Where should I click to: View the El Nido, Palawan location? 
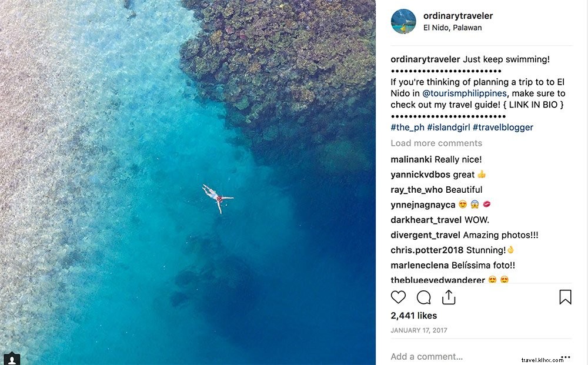453,27
